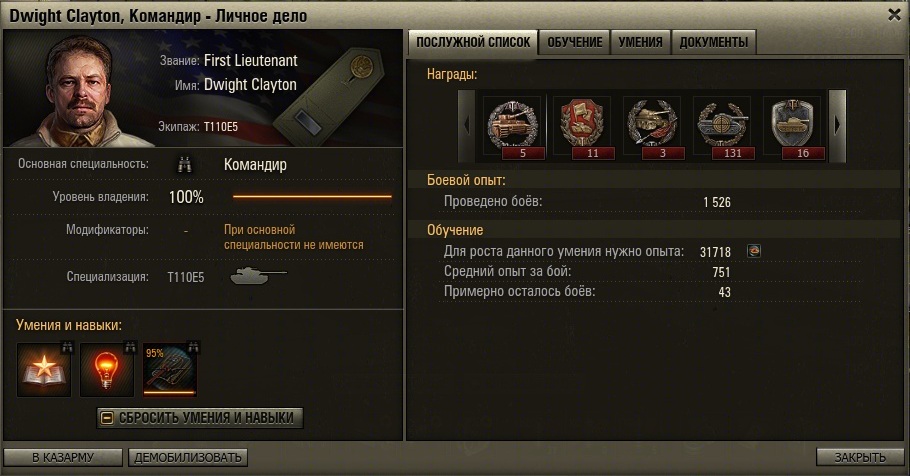Click the Mentor skill book icon

(44, 370)
